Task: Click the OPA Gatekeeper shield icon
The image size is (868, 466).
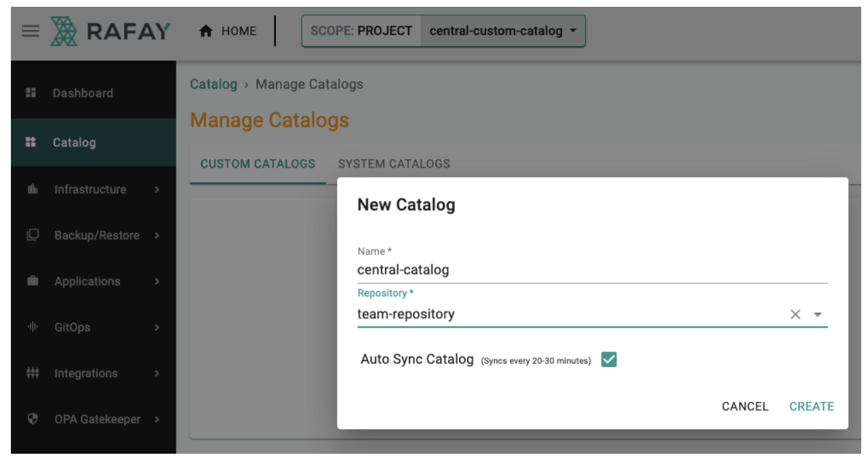Action: [x=31, y=420]
